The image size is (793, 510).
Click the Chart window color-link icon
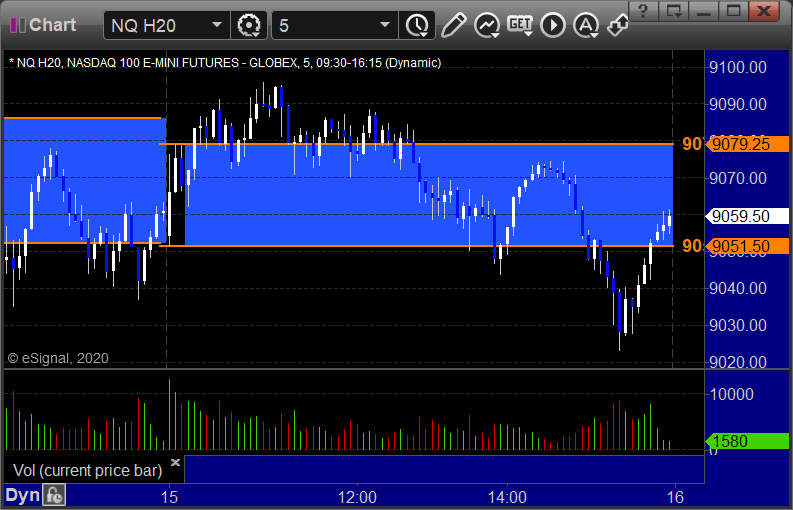coord(18,25)
